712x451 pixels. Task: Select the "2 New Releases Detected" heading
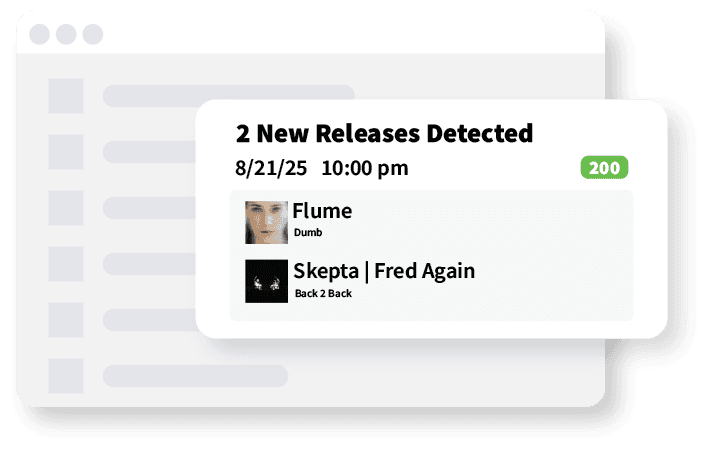tap(384, 132)
